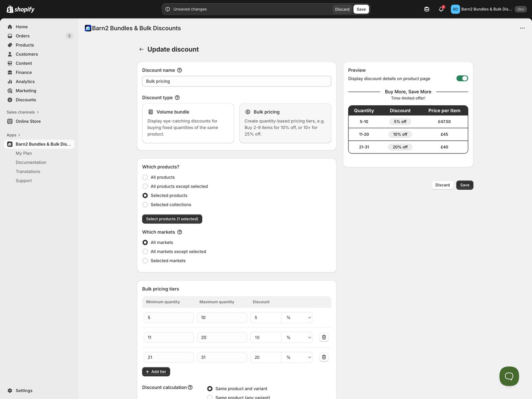Select the Selected markets radio option
Viewport: 532px width, 399px height.
(x=145, y=261)
